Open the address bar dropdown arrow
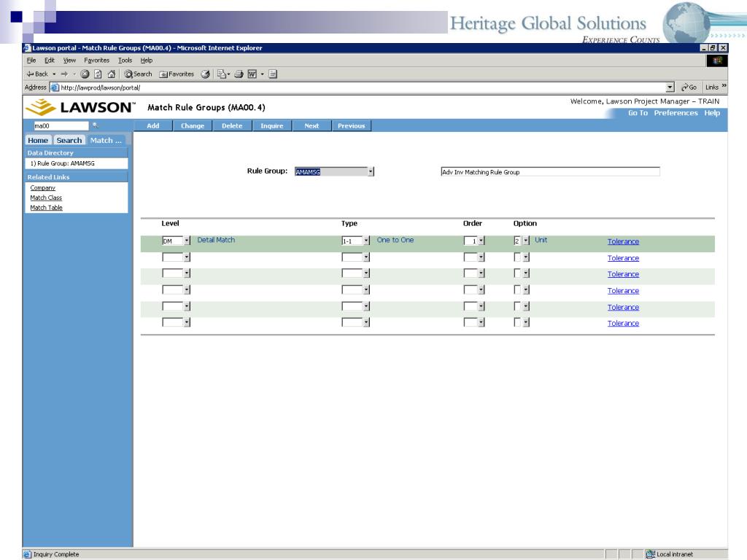Viewport: 747px width, 560px height. pyautogui.click(x=670, y=87)
